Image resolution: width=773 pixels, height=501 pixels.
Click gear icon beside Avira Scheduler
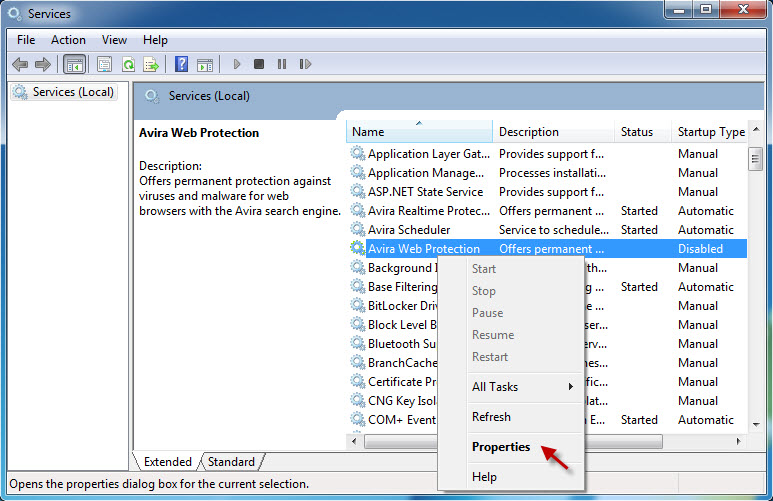click(x=357, y=229)
